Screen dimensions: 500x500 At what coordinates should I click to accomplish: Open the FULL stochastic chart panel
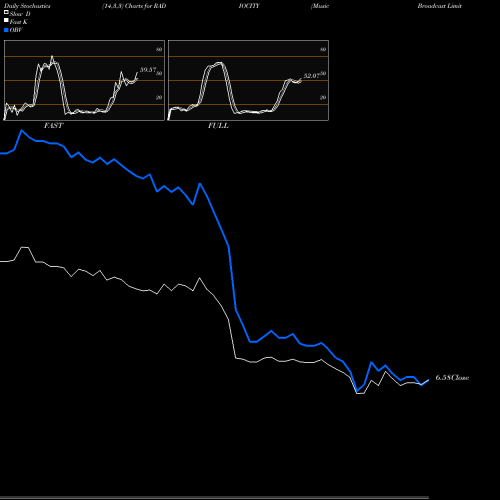[x=248, y=80]
